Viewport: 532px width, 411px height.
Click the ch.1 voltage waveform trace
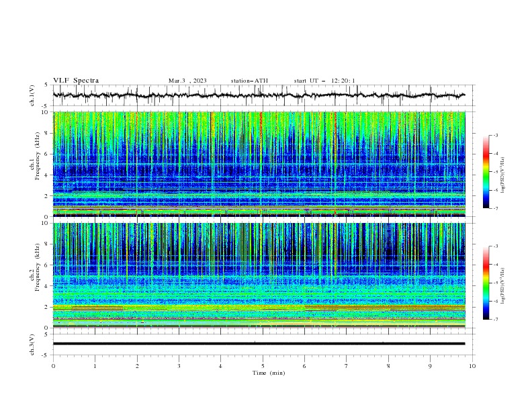tap(259, 95)
